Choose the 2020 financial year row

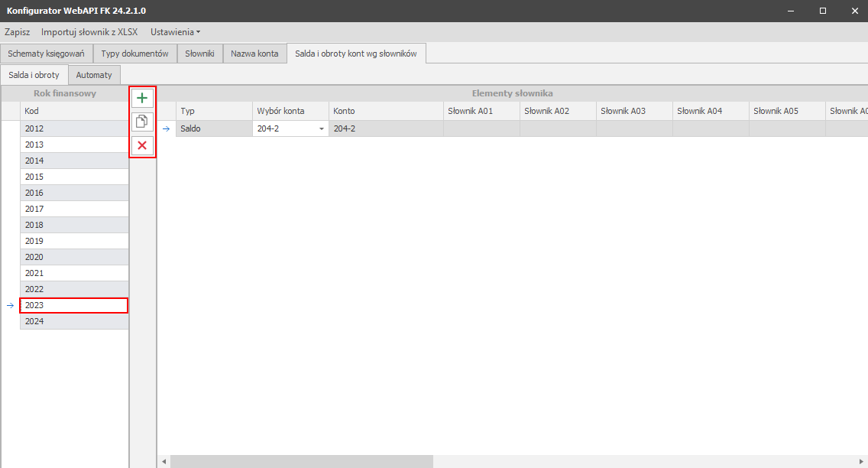[x=73, y=257]
